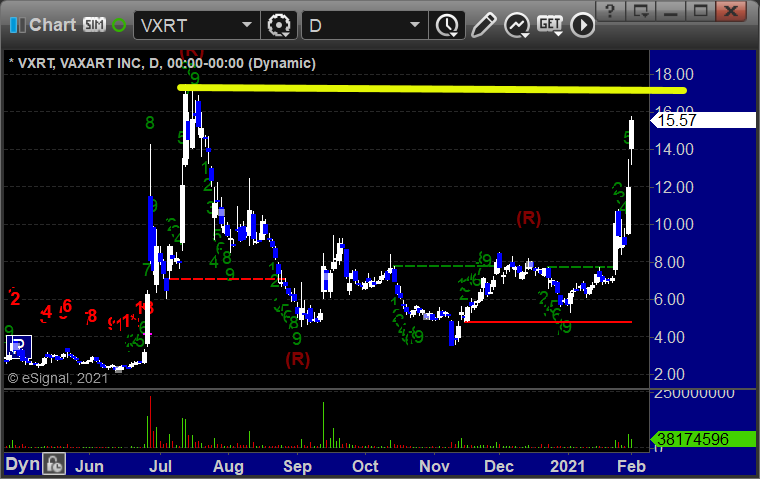Click the tallest red volume bar in late June
The width and height of the screenshot is (760, 479).
(x=150, y=421)
